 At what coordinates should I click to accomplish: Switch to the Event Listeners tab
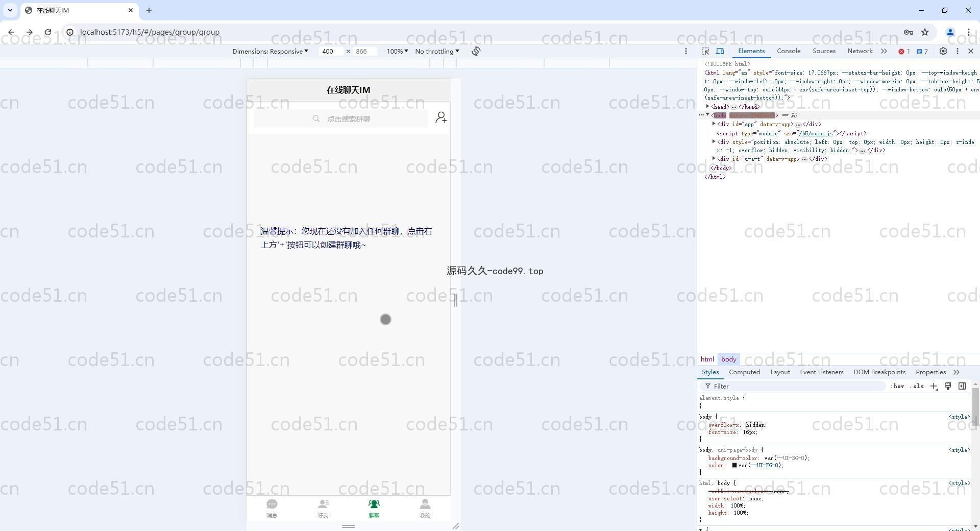pos(821,372)
